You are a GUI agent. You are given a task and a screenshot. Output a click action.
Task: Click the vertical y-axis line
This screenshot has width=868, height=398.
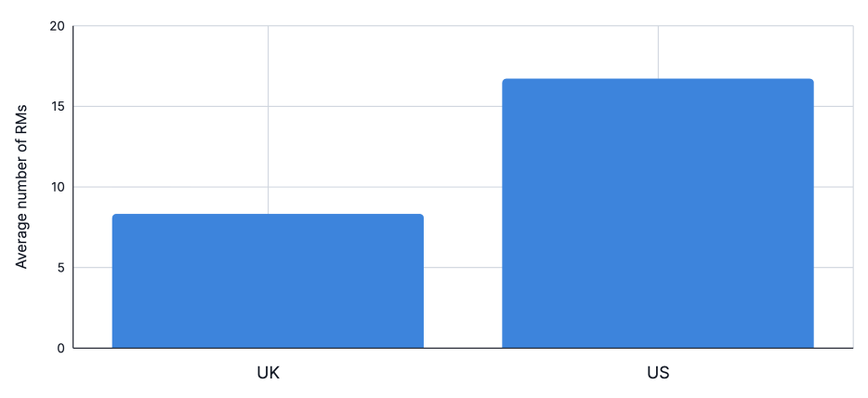click(x=72, y=186)
